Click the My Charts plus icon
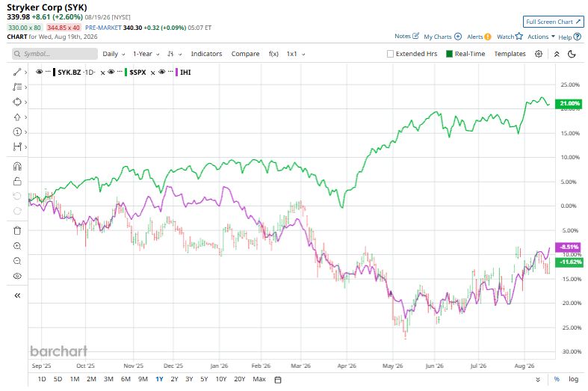Screen dimensions: 588x391 pos(458,37)
